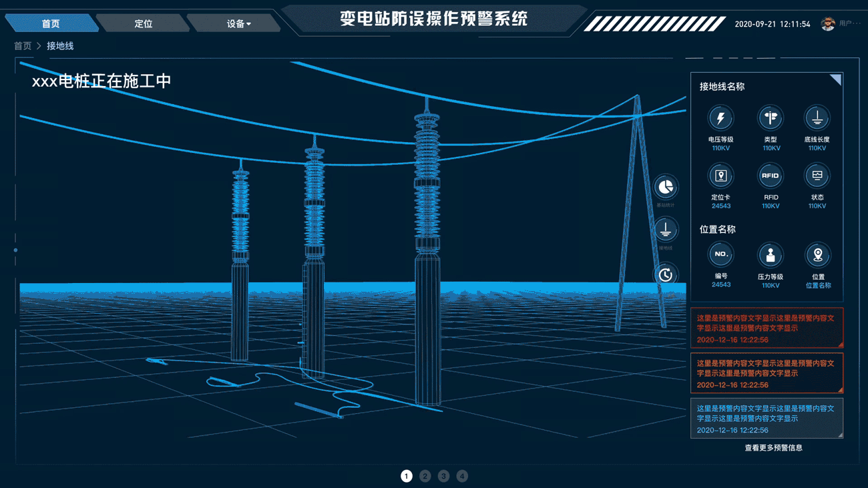This screenshot has width=868, height=488.
Task: Click the 压力等级 weight icon
Action: tap(771, 255)
